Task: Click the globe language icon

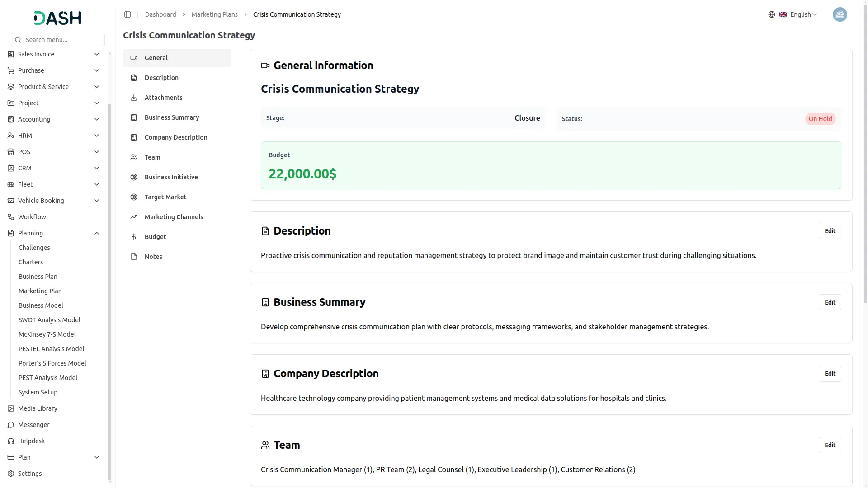Action: 772,14
